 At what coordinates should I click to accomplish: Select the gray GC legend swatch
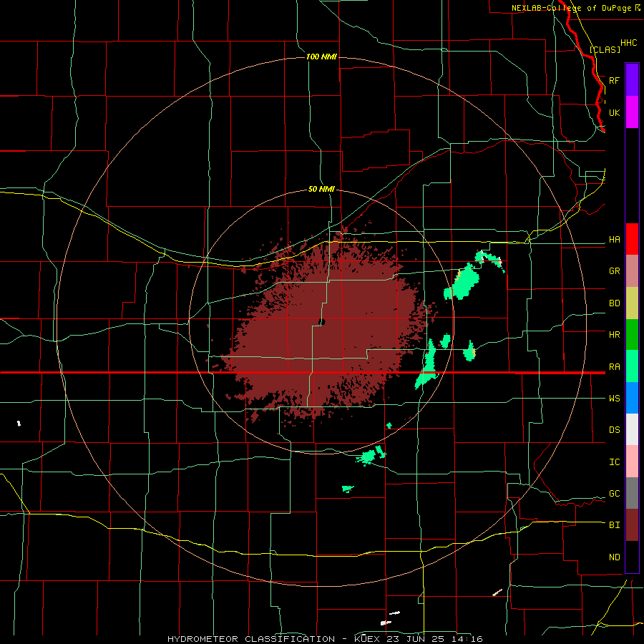(632, 493)
